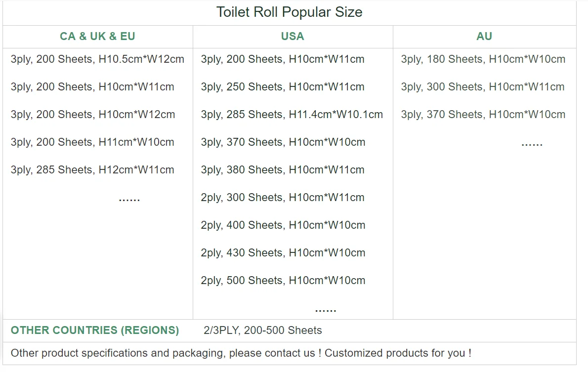Click the 'Toilet Roll Popular Size' title
The image size is (588, 372).
[289, 12]
